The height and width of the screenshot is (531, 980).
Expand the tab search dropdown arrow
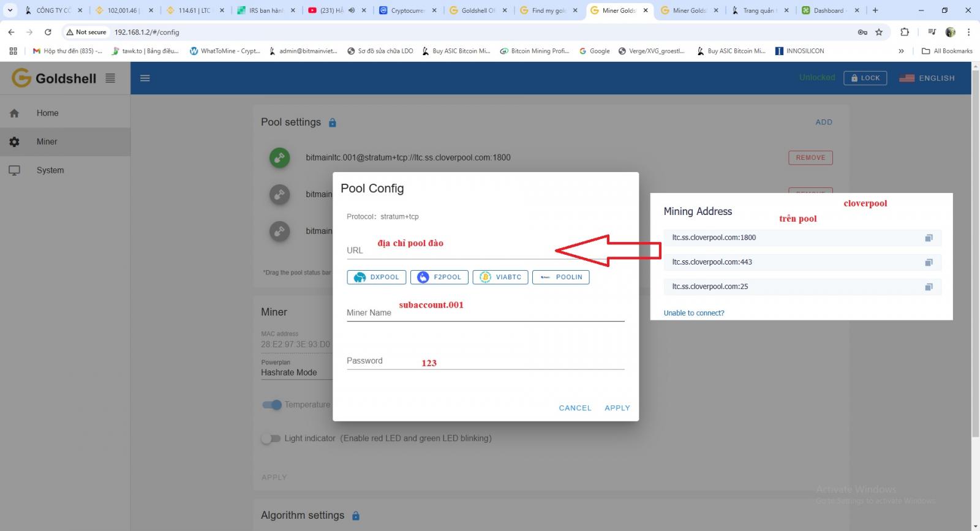pyautogui.click(x=10, y=10)
